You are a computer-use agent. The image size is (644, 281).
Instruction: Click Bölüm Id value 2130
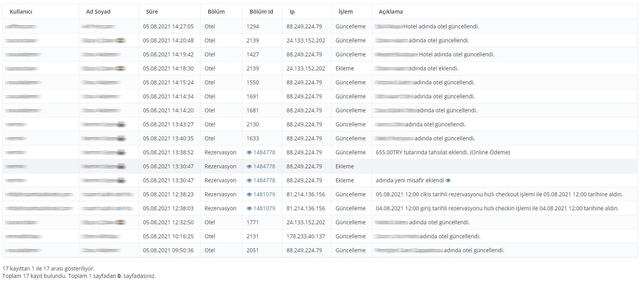(253, 124)
